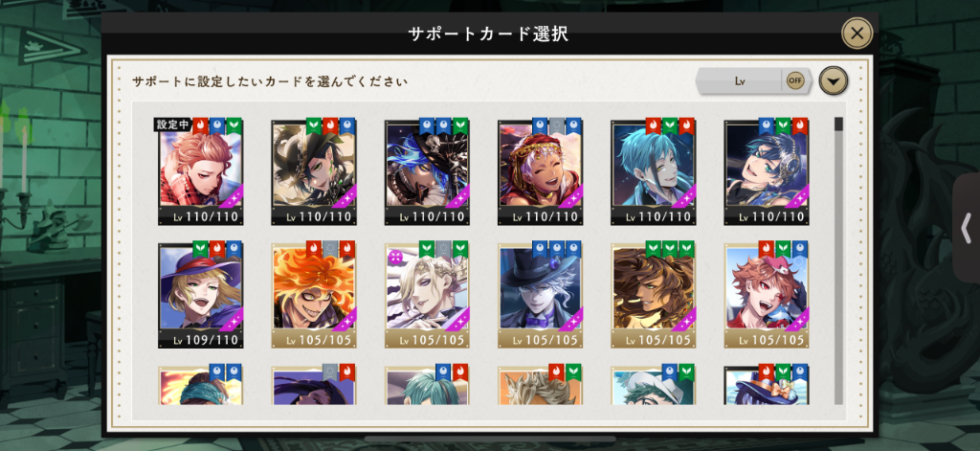Pick the blue top hat silver-haired card

tap(541, 295)
